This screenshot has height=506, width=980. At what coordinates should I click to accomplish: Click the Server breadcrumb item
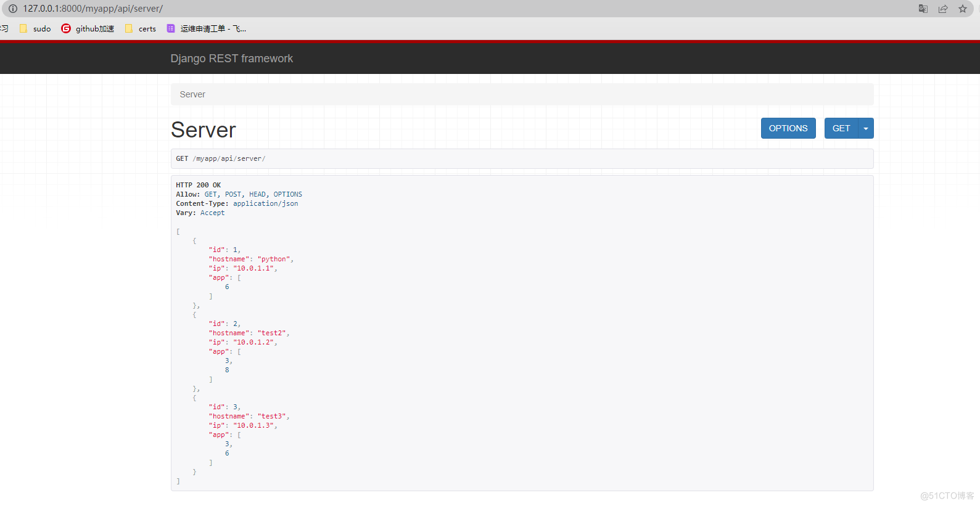(x=192, y=94)
